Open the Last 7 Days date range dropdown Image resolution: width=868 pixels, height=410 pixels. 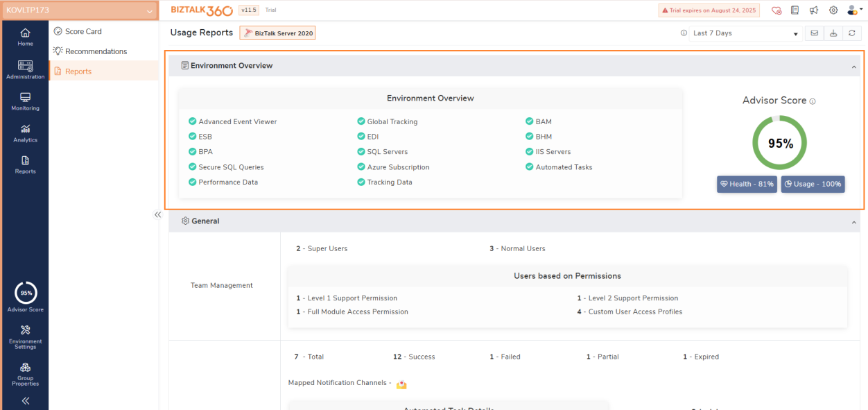[743, 33]
